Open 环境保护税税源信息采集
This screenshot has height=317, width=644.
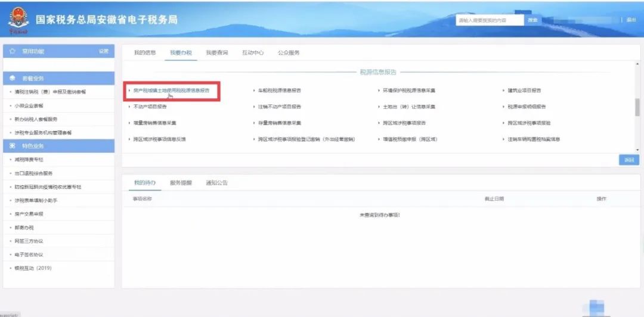(x=408, y=91)
